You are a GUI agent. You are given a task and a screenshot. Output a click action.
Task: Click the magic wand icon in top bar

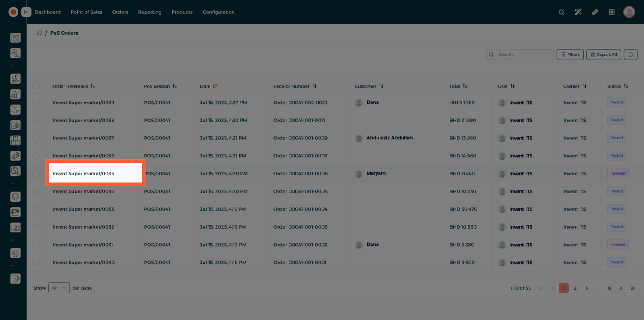[578, 12]
